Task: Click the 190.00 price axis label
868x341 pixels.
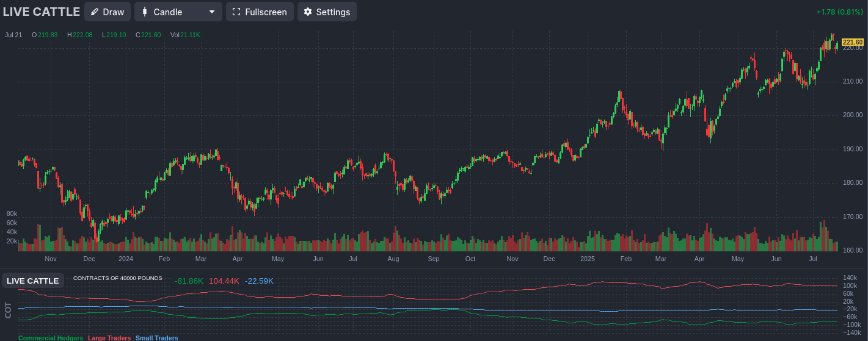Action: 853,149
